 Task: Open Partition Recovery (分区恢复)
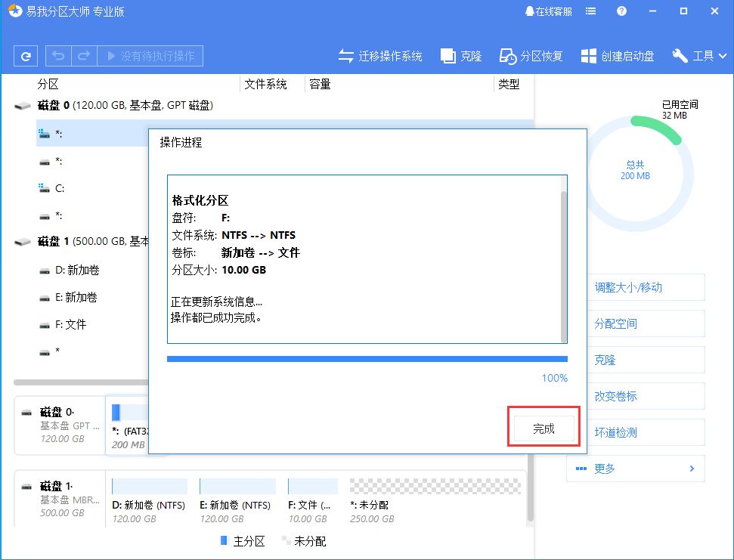(531, 56)
